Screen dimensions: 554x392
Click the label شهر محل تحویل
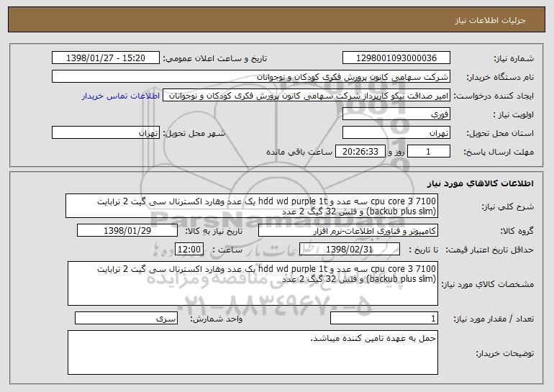(194, 133)
